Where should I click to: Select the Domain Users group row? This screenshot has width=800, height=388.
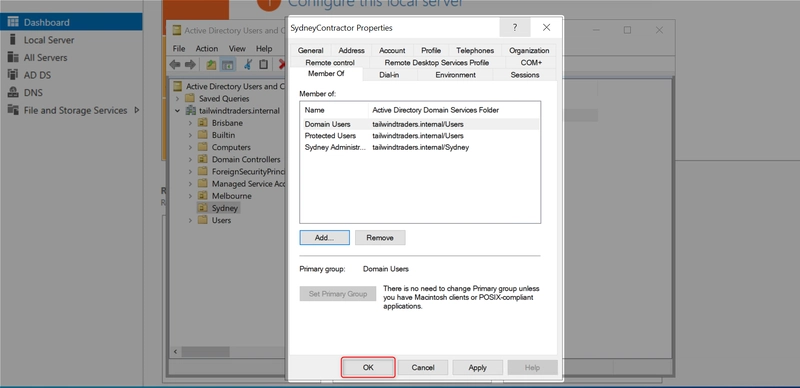420,124
